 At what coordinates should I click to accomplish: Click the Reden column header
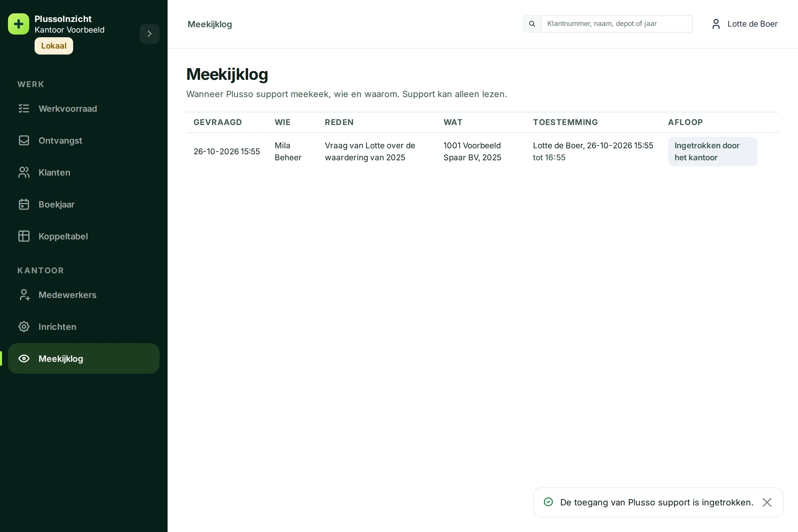tap(339, 122)
